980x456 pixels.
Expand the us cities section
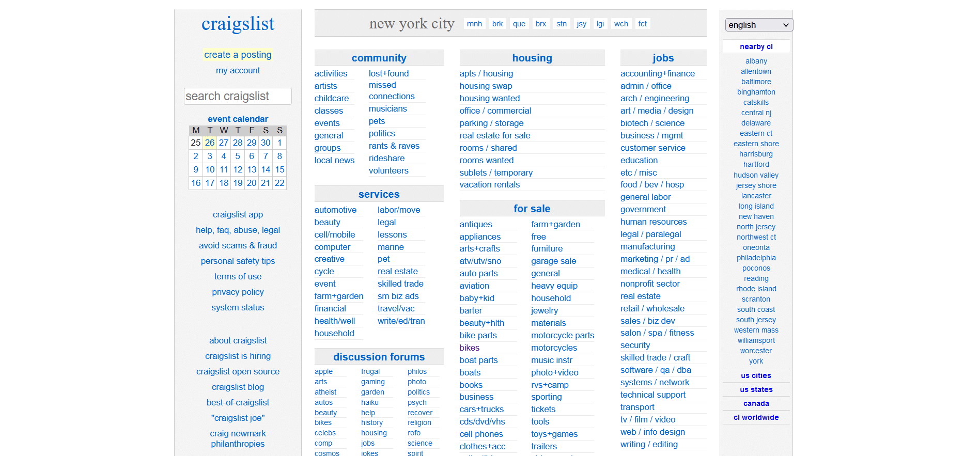pyautogui.click(x=756, y=375)
